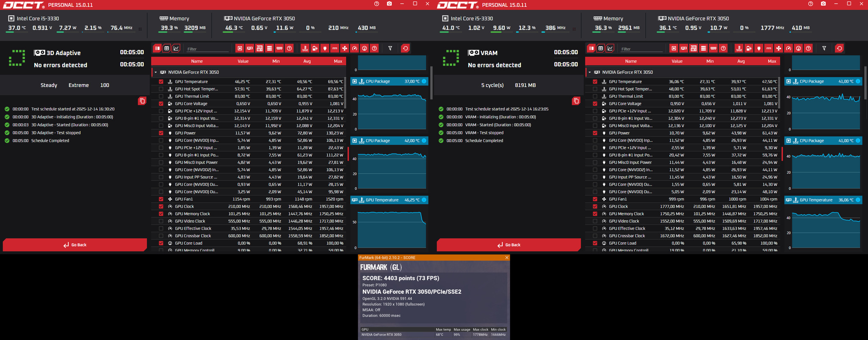Filter voltage readings in 3D Adaptive window

pyautogui.click(x=314, y=48)
